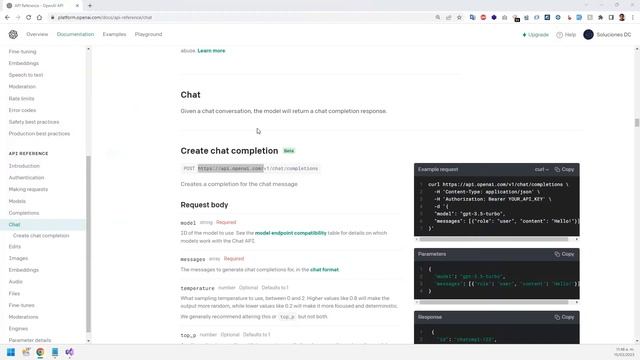The image size is (640, 360).
Task: Open Create chat completion sub-item
Action: click(41, 236)
